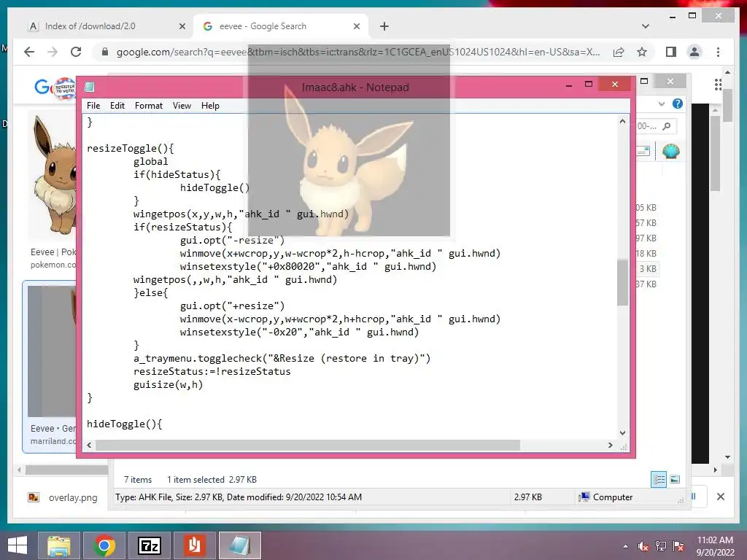Viewport: 747px width, 560px height.
Task: Open 7-Zip from the taskbar
Action: click(149, 545)
